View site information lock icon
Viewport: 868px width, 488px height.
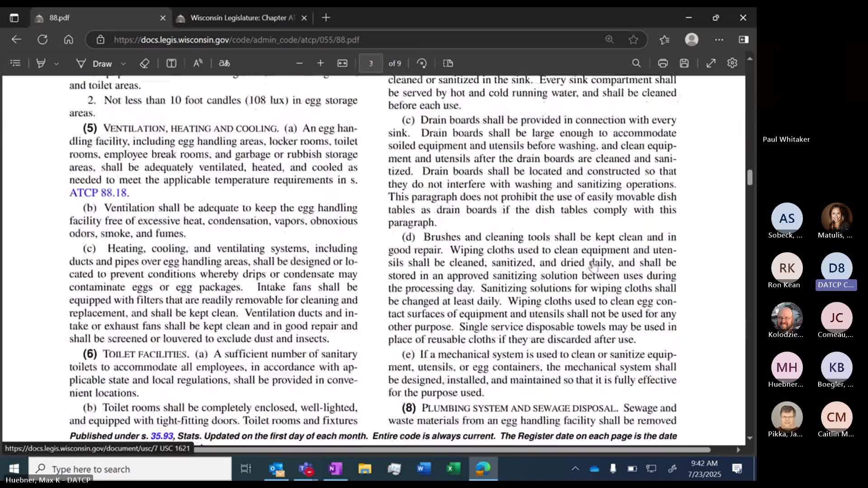pos(100,40)
